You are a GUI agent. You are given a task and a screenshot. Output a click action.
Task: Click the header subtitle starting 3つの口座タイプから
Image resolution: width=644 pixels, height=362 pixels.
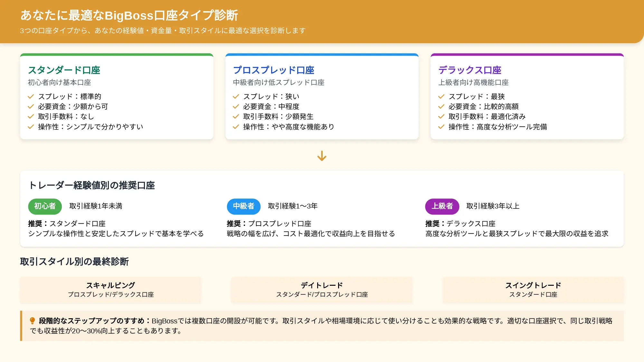163,31
